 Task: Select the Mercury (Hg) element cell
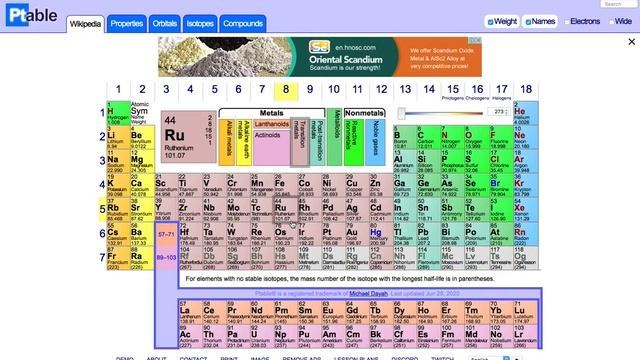point(381,234)
